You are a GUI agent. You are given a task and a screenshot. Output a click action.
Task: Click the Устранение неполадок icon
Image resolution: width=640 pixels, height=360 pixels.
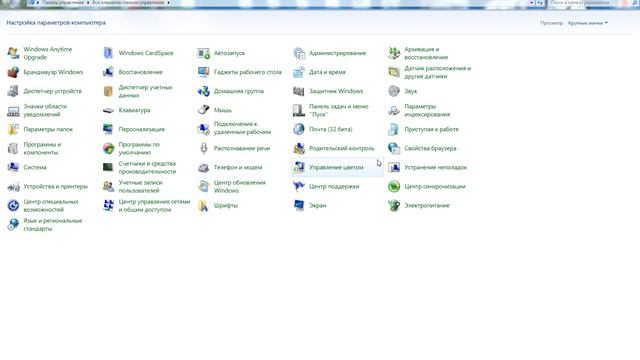pyautogui.click(x=394, y=167)
